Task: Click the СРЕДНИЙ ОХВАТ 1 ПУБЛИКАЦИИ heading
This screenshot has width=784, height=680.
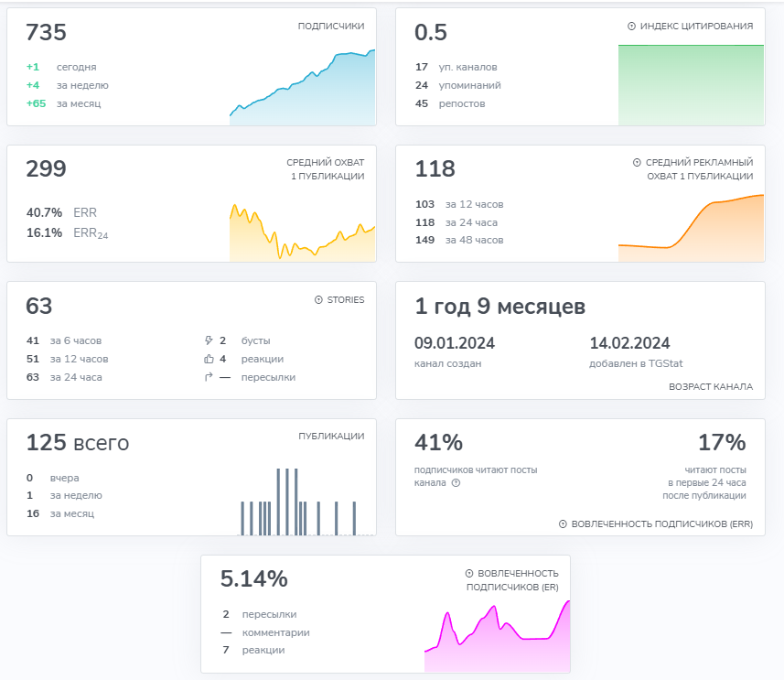Action: (x=325, y=169)
